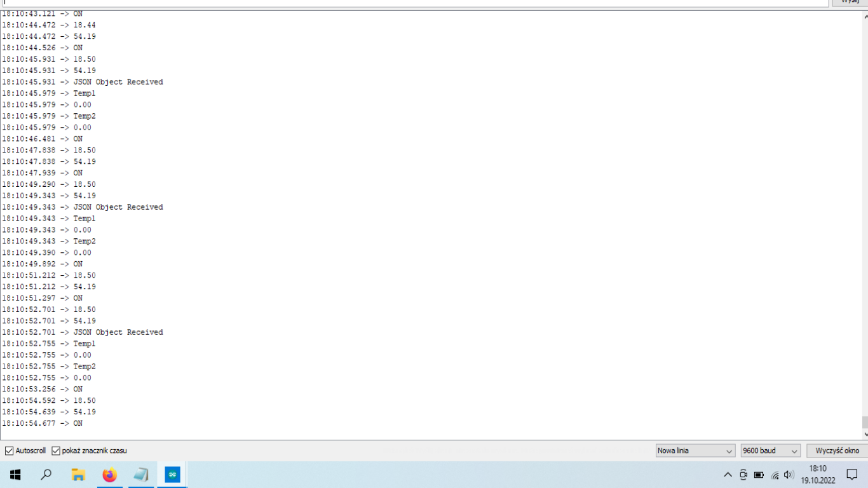
Task: Open the notepad-style app in the taskbar
Action: pyautogui.click(x=141, y=475)
